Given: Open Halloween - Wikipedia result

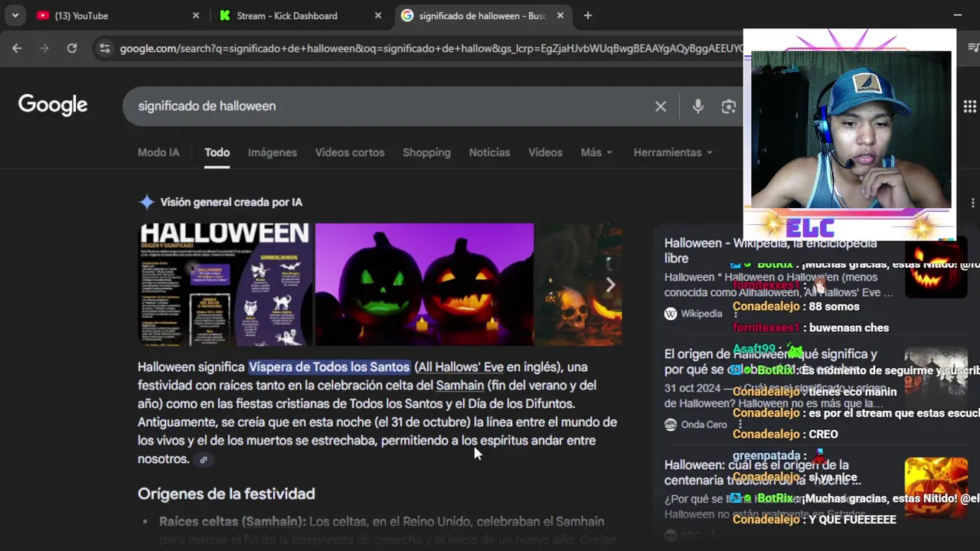Looking at the screenshot, I should 770,250.
